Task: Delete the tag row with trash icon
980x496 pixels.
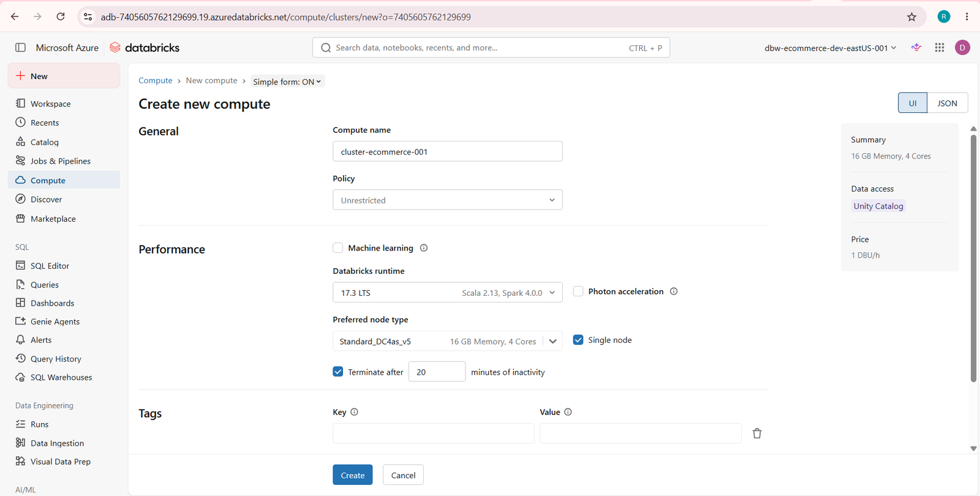Action: point(757,434)
